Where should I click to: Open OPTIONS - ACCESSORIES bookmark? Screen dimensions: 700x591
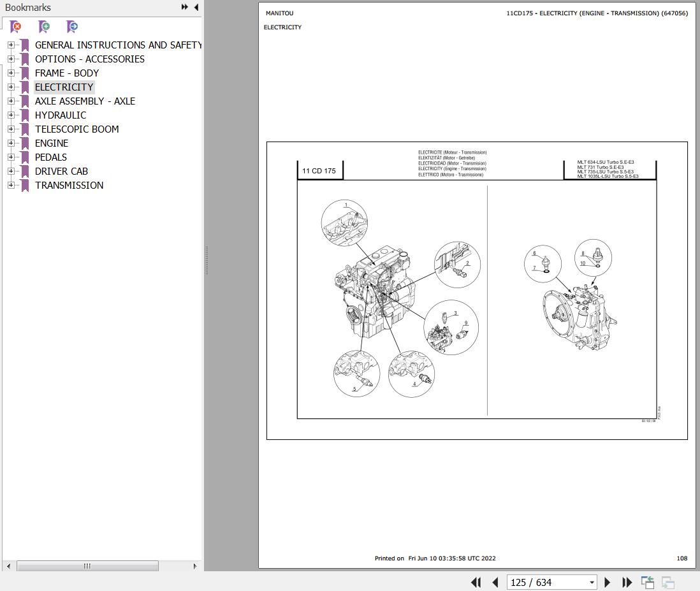[90, 59]
